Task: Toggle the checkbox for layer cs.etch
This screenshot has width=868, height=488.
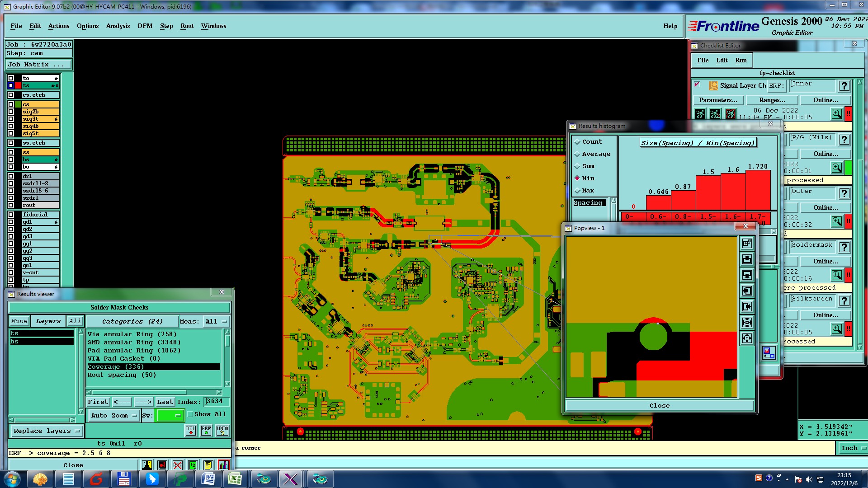Action: coord(11,95)
